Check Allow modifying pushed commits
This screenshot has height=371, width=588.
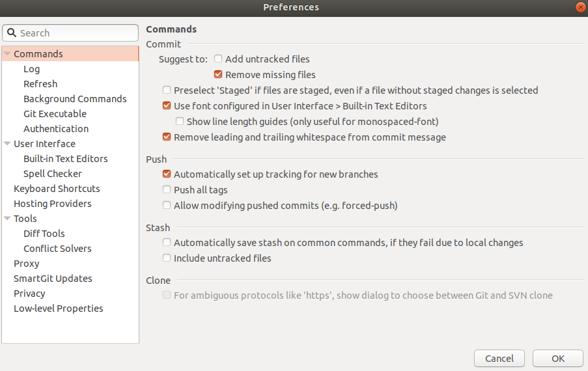(167, 206)
